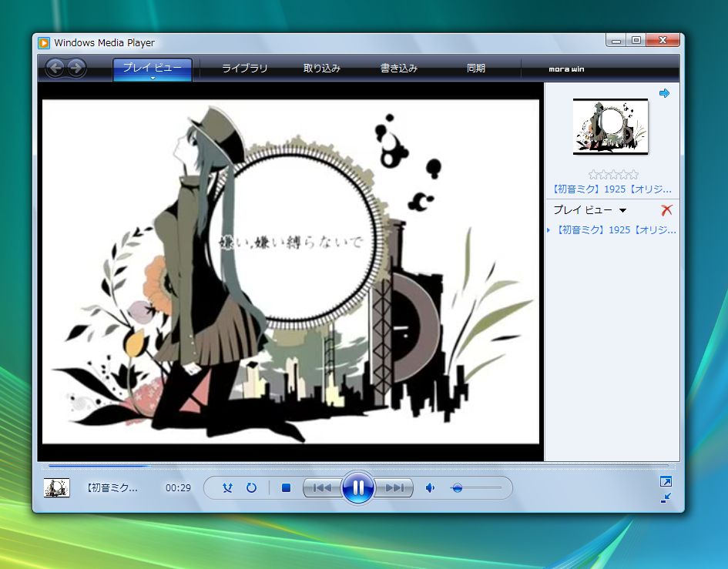Image resolution: width=728 pixels, height=569 pixels.
Task: Switch to the ライブラリ tab
Action: [245, 69]
